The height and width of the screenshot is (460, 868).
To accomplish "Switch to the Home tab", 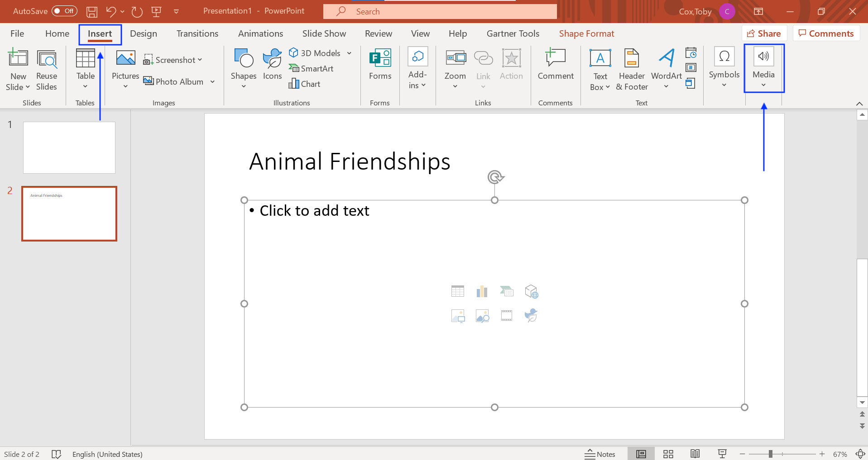I will [x=57, y=33].
